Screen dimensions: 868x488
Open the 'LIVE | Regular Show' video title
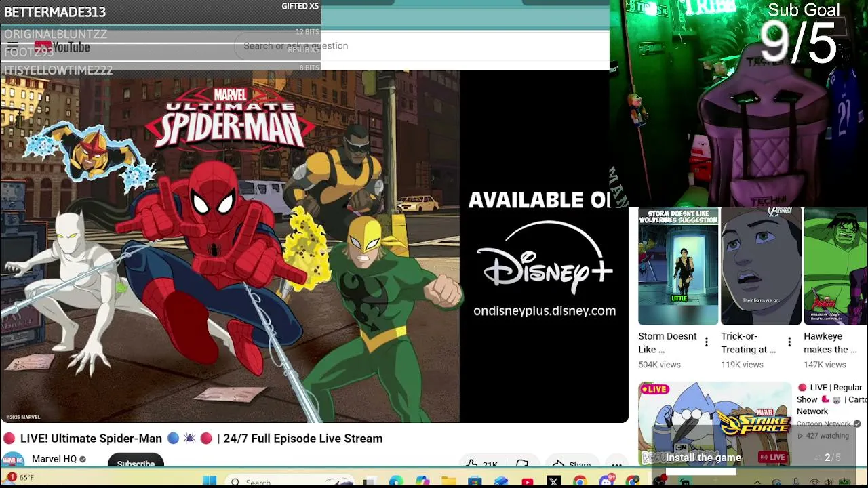click(x=831, y=399)
